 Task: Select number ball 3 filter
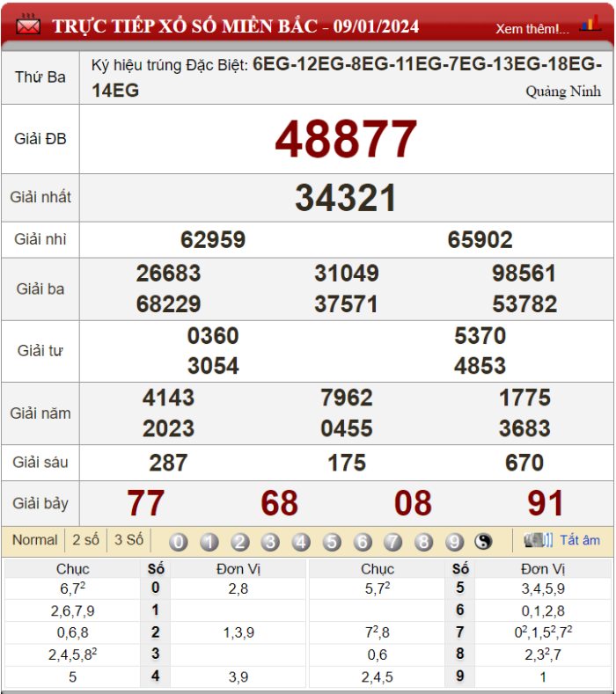(270, 542)
